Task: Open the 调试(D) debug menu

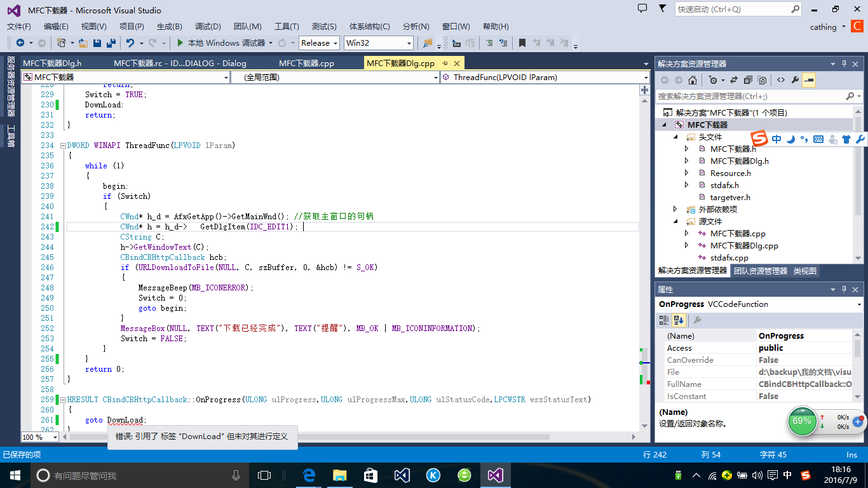Action: pyautogui.click(x=208, y=26)
